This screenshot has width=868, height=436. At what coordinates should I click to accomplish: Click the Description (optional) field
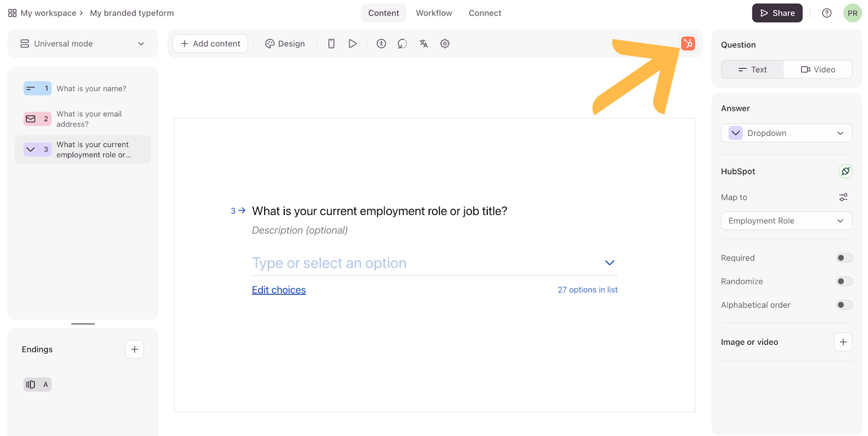pos(300,230)
